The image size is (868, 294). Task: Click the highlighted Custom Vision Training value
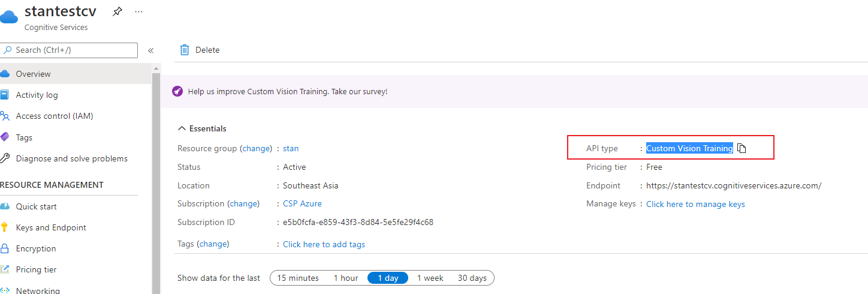[x=689, y=148]
